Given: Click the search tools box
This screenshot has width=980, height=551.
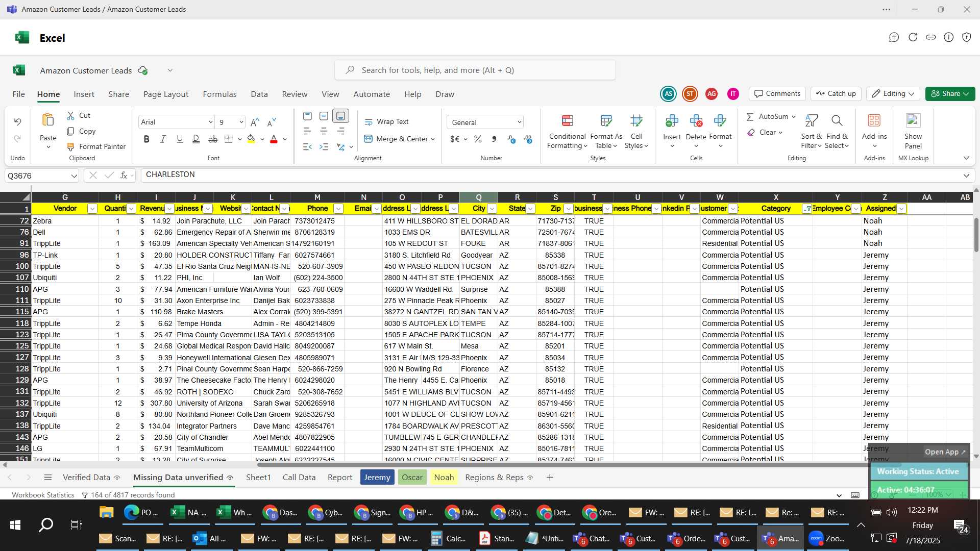Looking at the screenshot, I should [475, 70].
